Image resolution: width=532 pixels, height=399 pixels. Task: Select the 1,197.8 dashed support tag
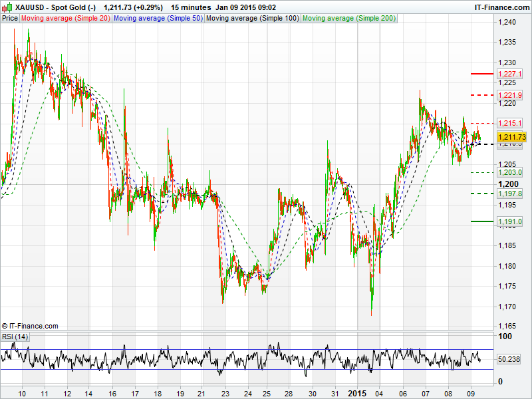pos(509,193)
